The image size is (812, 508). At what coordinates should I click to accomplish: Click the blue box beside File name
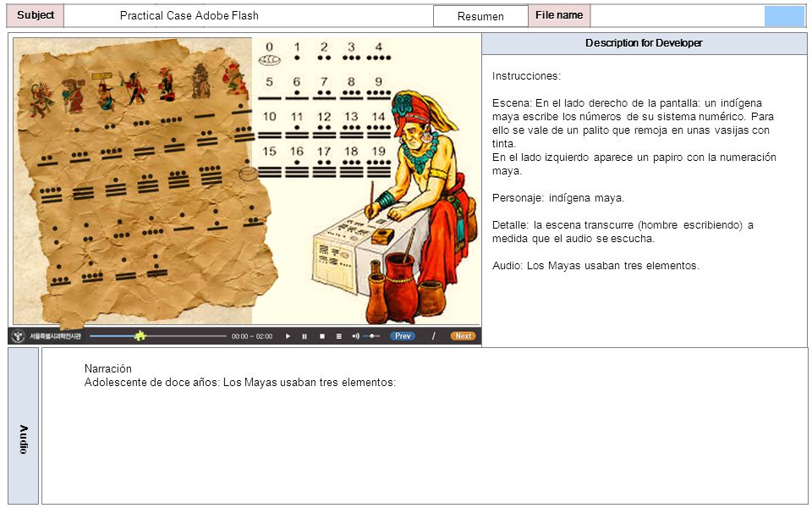pos(784,16)
